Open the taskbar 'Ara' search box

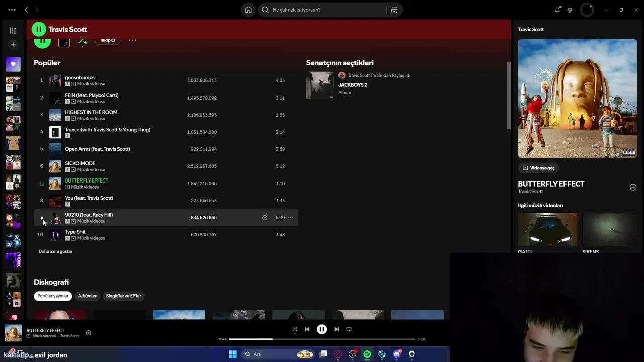click(x=278, y=354)
